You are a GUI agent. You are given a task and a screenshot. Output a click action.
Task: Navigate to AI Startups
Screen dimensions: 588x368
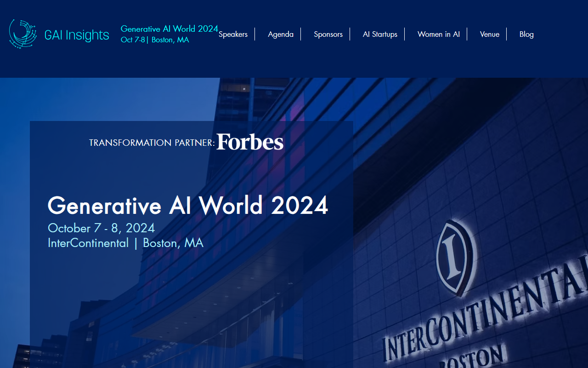click(x=380, y=34)
